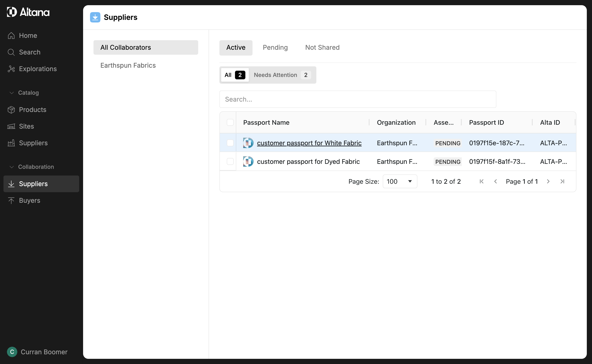
Task: Collapse the Collaboration section
Action: [x=11, y=167]
